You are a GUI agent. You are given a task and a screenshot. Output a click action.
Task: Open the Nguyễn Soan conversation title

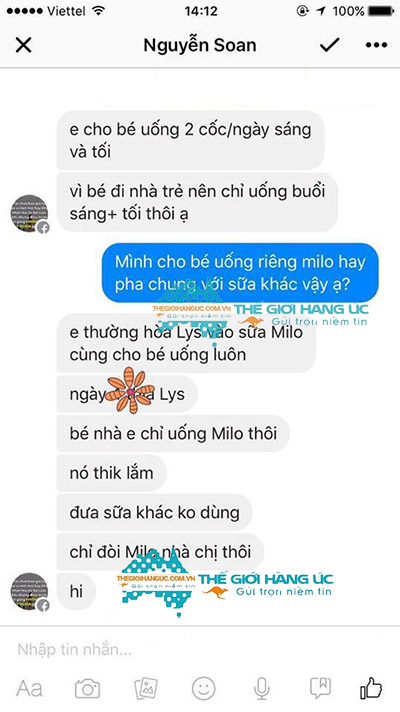(200, 45)
